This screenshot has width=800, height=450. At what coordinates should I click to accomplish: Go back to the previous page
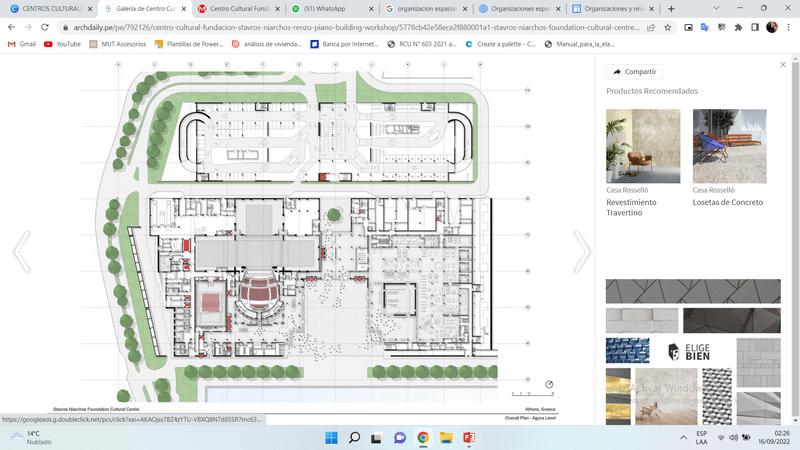[11, 27]
